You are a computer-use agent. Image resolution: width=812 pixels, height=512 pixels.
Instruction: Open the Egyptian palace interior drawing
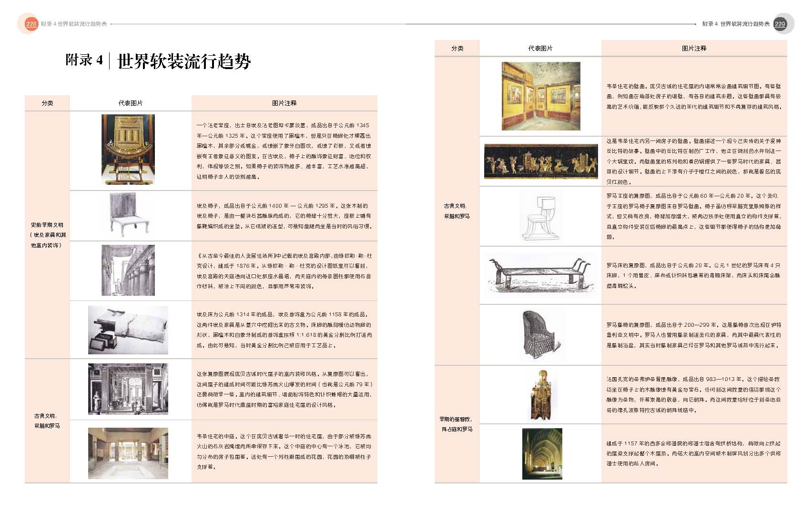[x=128, y=270]
